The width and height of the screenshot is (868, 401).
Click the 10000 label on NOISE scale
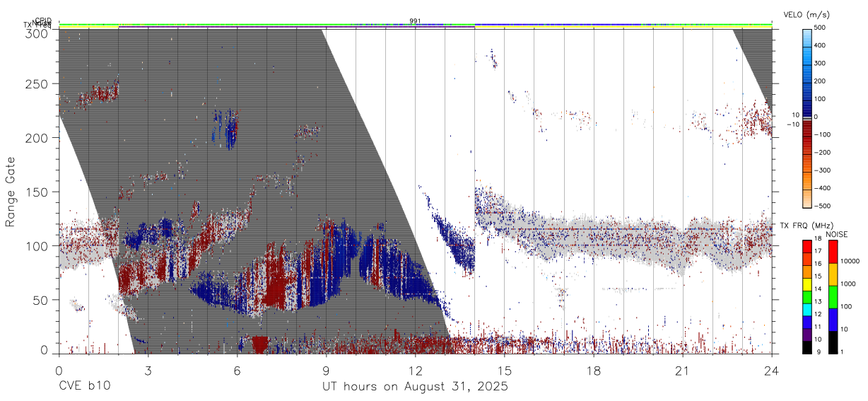coord(850,261)
